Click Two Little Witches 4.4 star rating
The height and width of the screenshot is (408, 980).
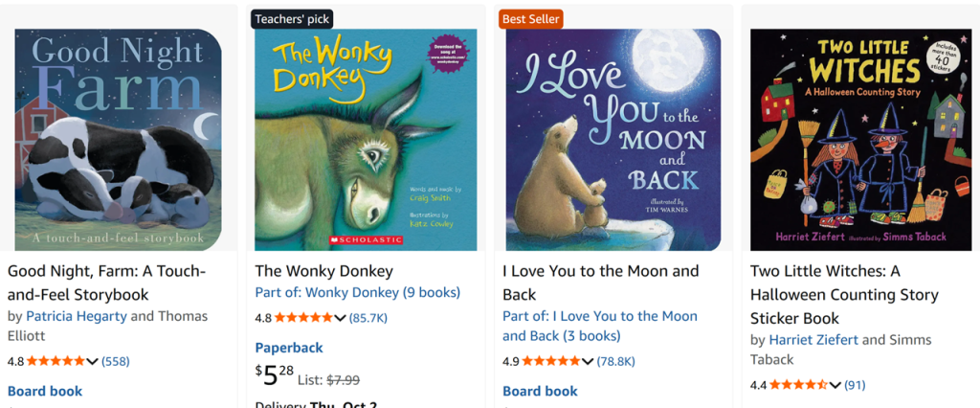pos(798,385)
